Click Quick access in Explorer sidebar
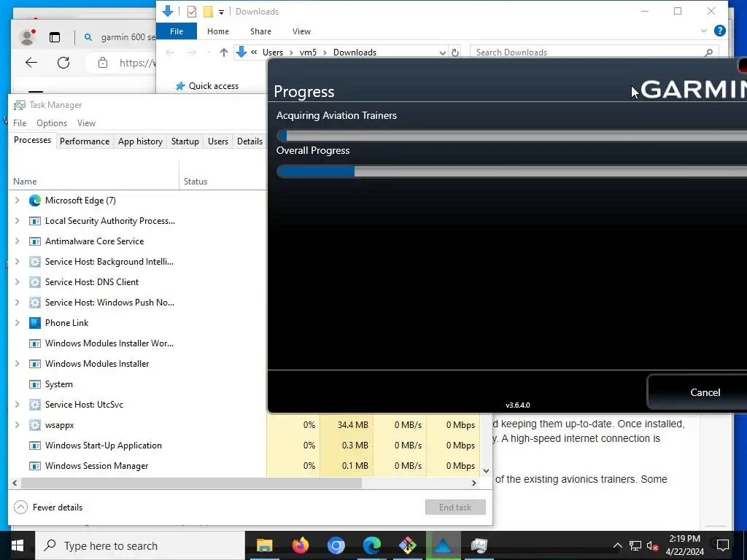This screenshot has width=747, height=560. point(206,86)
